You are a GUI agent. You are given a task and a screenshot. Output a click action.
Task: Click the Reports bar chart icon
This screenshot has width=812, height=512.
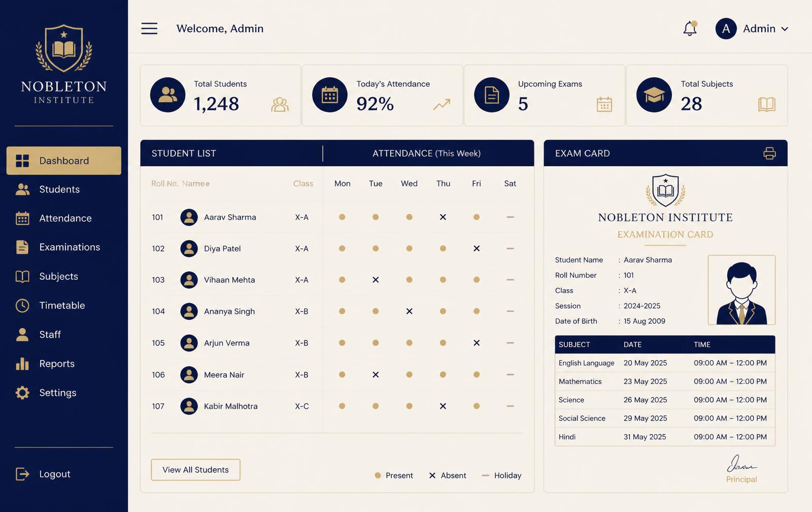(x=22, y=363)
